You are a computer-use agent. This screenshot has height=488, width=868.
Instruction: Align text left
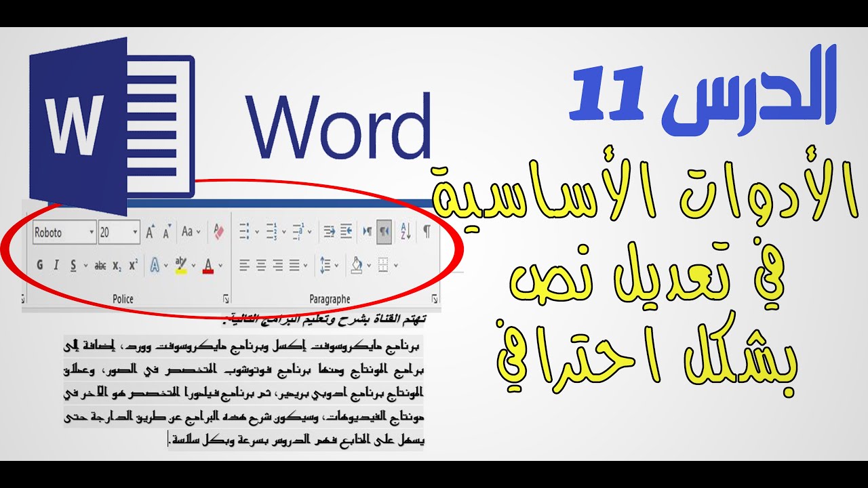(x=245, y=265)
